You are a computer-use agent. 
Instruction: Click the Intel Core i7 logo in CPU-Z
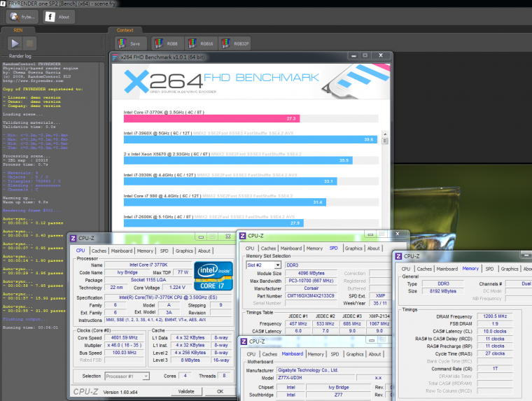point(213,276)
